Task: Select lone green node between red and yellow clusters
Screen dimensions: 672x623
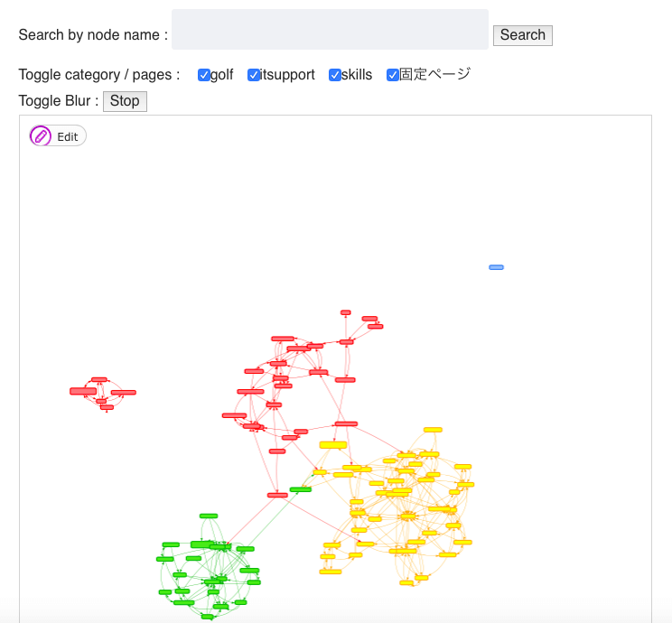Action: (301, 489)
